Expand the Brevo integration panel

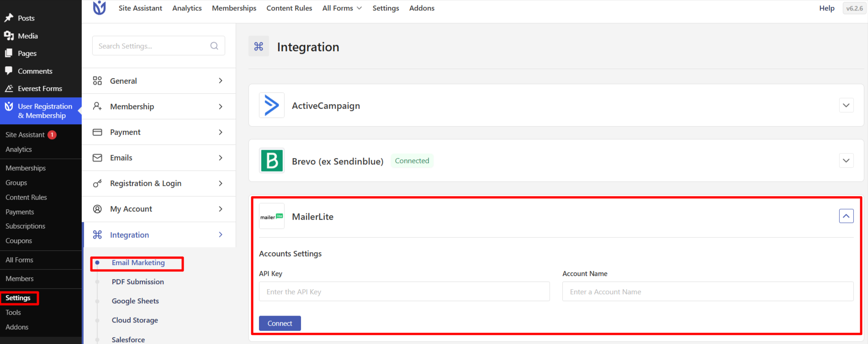[x=846, y=161]
